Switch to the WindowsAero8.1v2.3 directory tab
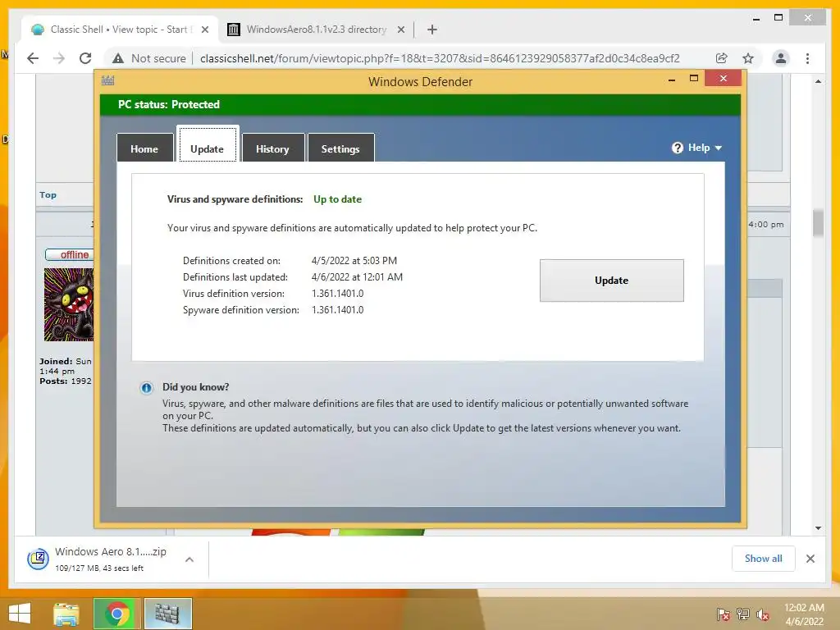This screenshot has width=840, height=630. coord(316,30)
